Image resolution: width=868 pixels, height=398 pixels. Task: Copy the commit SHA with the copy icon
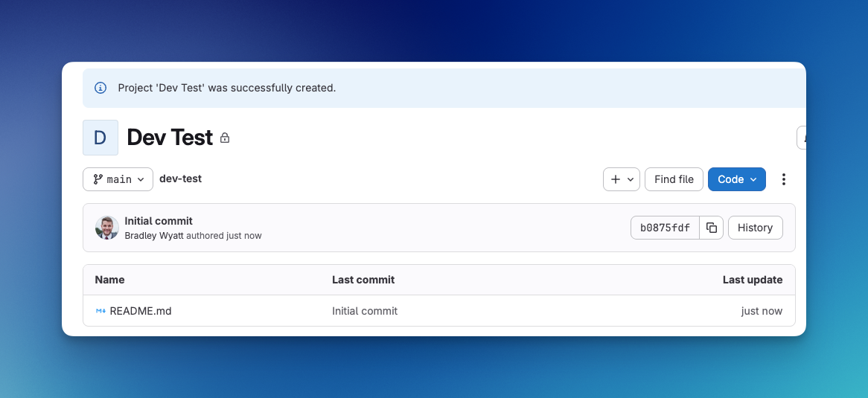712,228
